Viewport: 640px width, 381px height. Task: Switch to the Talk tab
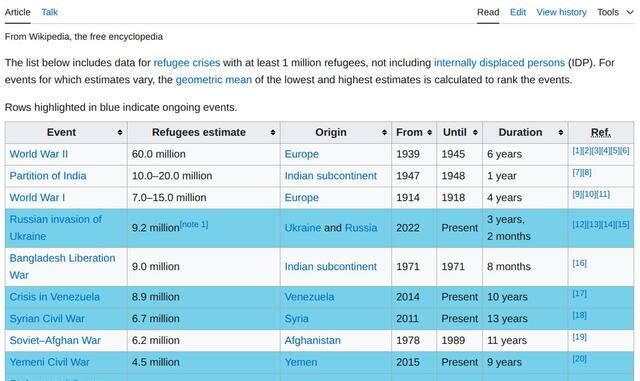click(x=49, y=12)
